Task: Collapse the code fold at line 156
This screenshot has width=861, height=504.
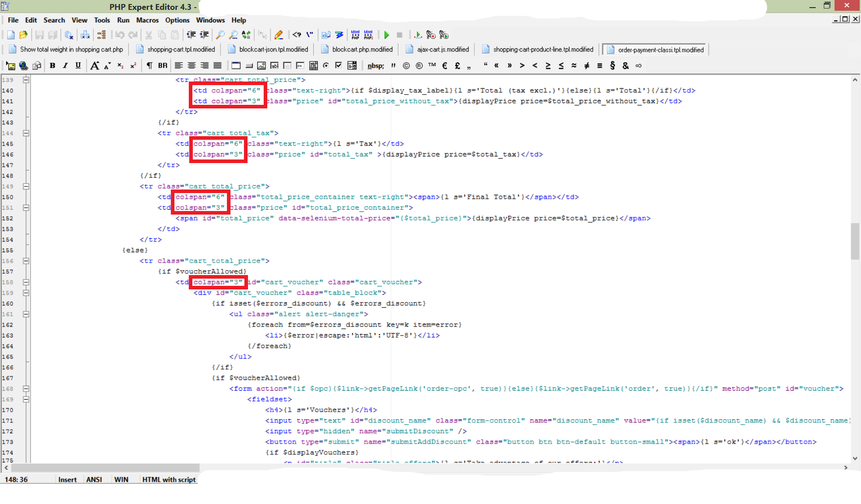Action: 26,261
